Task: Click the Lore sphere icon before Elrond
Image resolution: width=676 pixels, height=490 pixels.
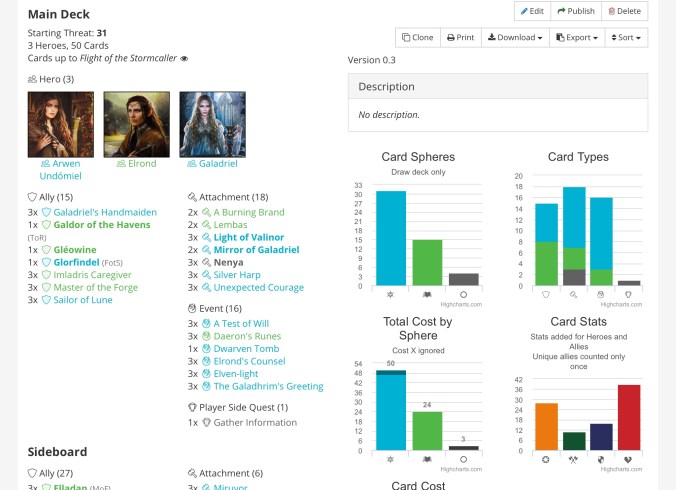Action: (x=122, y=163)
